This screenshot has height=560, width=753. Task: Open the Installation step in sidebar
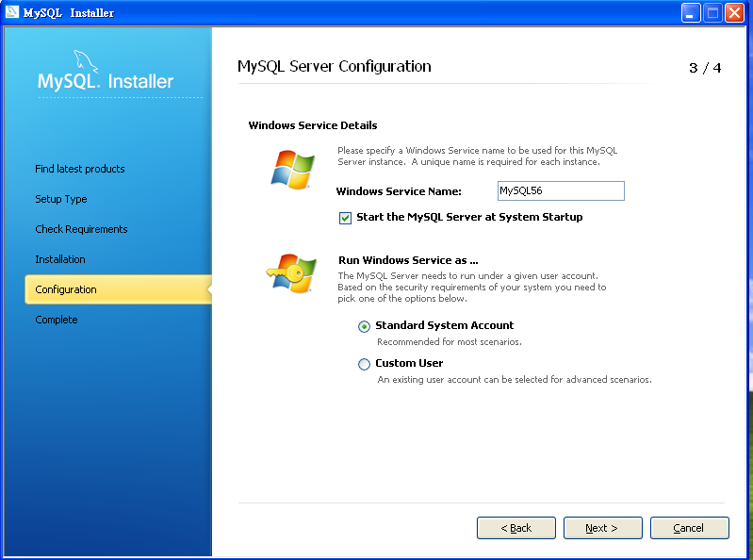(x=60, y=259)
